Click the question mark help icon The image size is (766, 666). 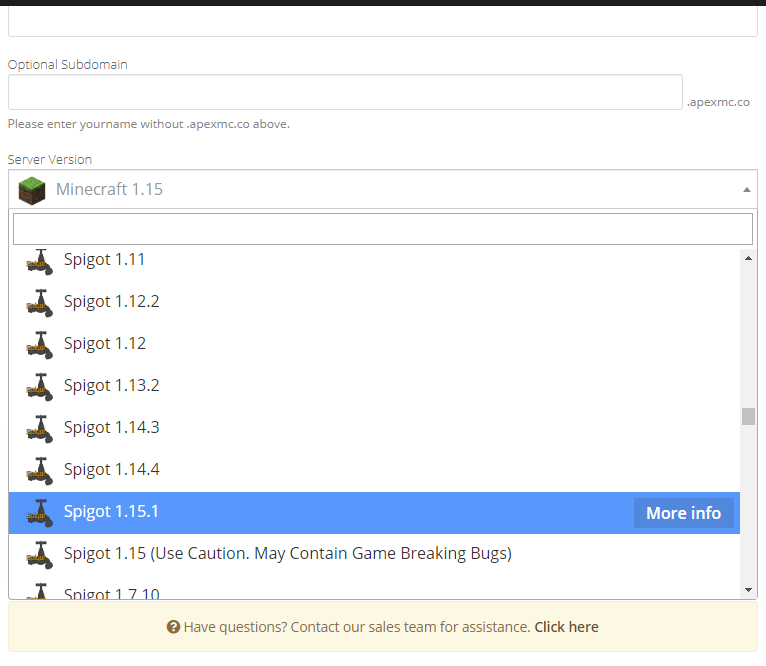point(173,627)
